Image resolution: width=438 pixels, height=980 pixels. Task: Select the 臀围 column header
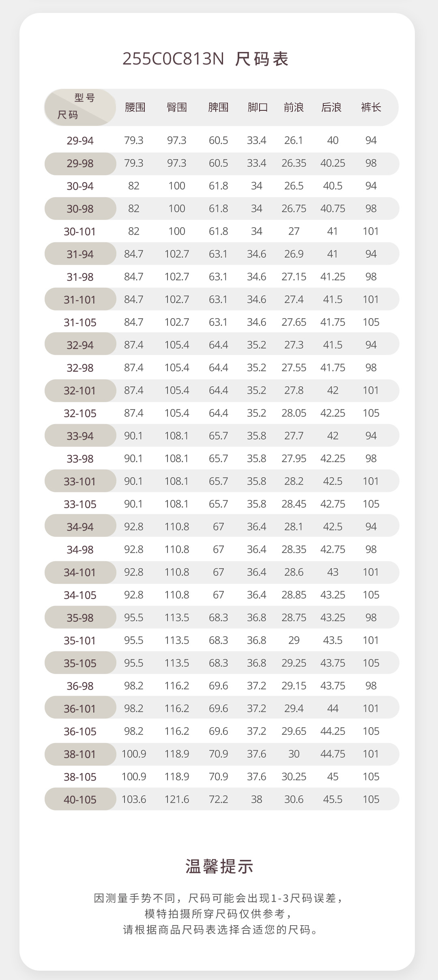pyautogui.click(x=177, y=108)
